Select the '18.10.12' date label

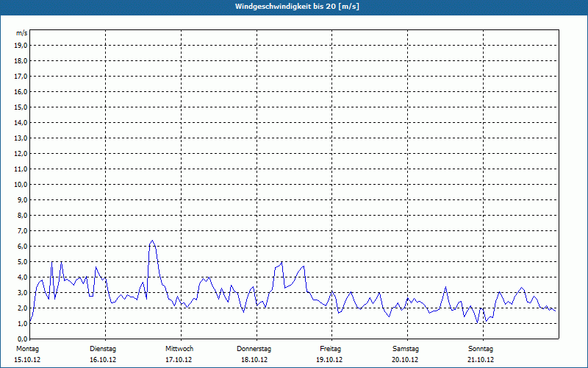coord(254,360)
